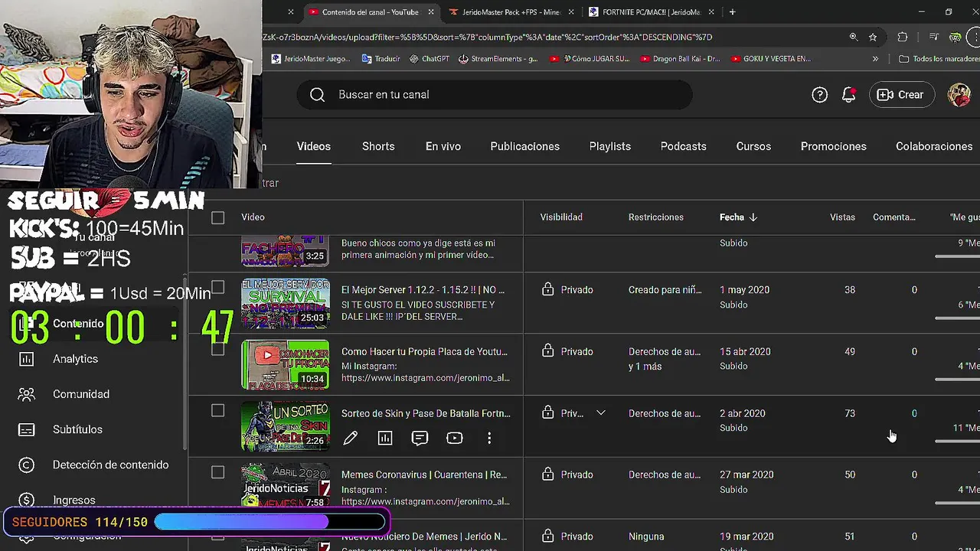Click the Comunidad sidebar people icon
Image resolution: width=980 pixels, height=551 pixels.
26,394
